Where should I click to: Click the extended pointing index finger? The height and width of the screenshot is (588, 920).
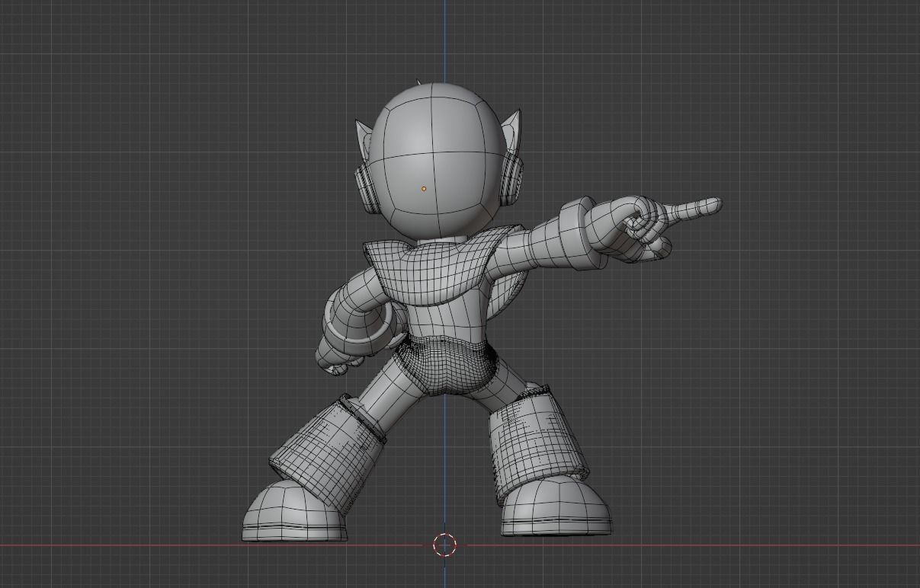click(693, 206)
